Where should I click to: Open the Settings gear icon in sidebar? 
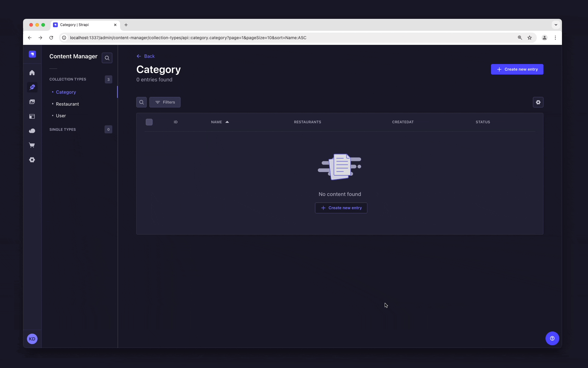(32, 159)
